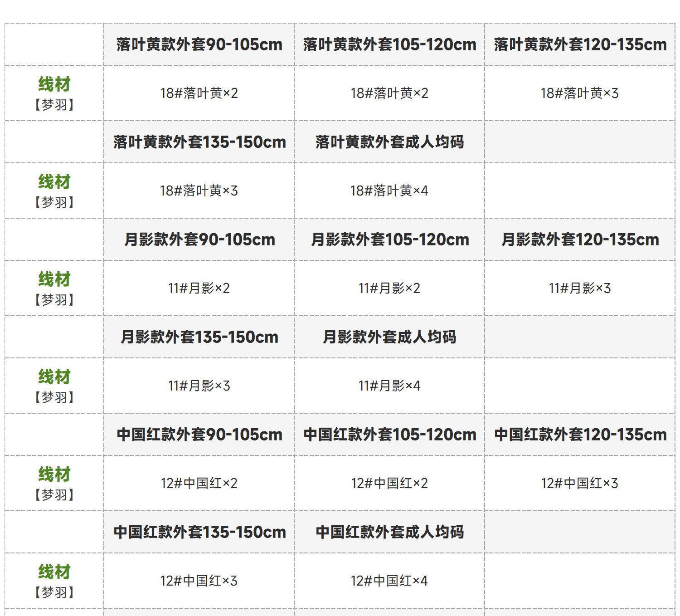Select the 月影款外套120-135cm header cell

pos(580,240)
